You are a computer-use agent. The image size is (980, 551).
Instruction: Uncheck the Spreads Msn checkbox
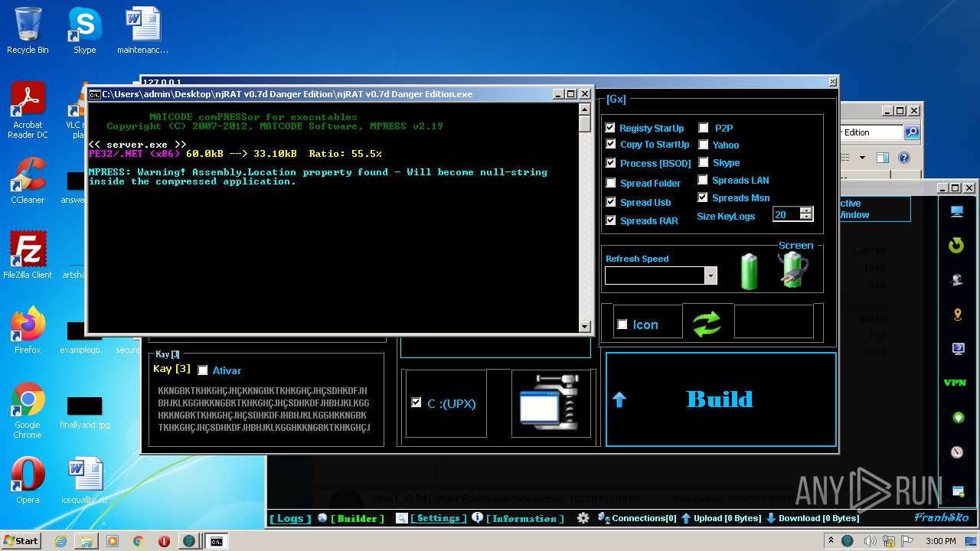(703, 197)
